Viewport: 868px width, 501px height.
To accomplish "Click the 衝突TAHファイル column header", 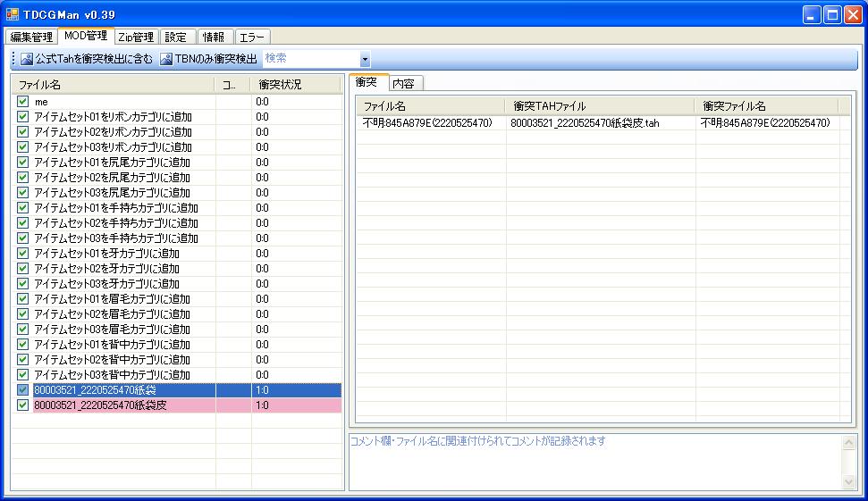I will 599,105.
